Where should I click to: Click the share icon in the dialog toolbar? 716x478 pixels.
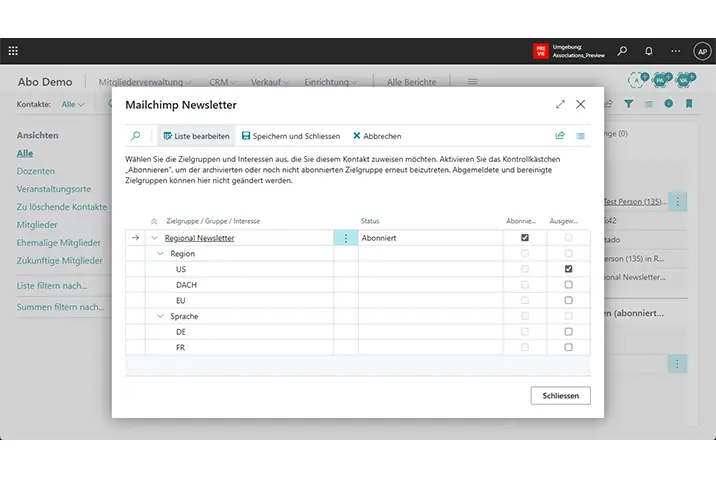[560, 136]
